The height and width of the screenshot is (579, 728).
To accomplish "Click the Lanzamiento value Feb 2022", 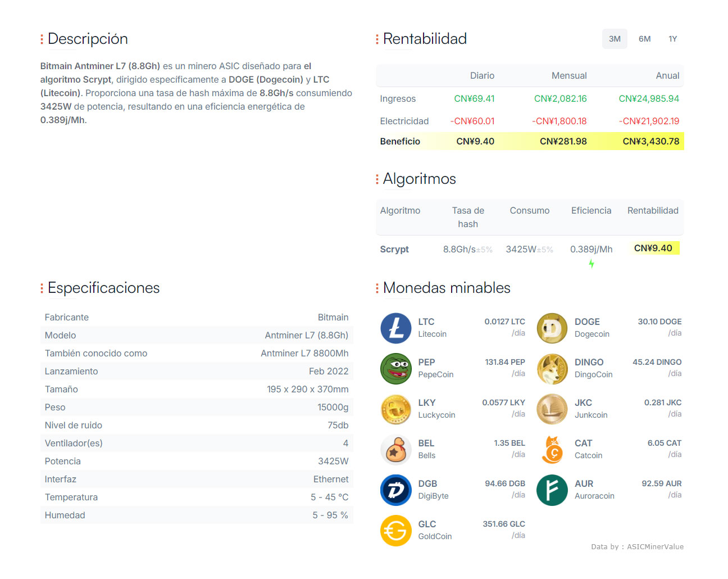I will pyautogui.click(x=329, y=371).
